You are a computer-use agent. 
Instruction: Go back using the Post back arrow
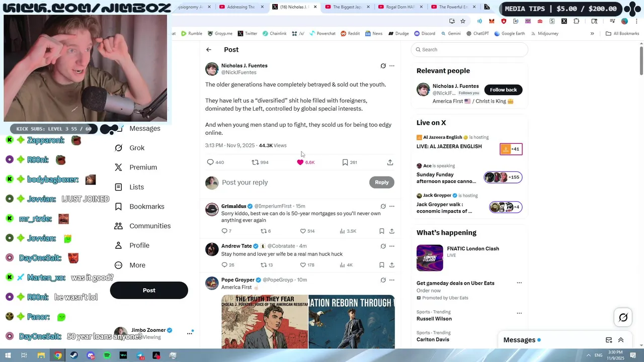pos(209,50)
